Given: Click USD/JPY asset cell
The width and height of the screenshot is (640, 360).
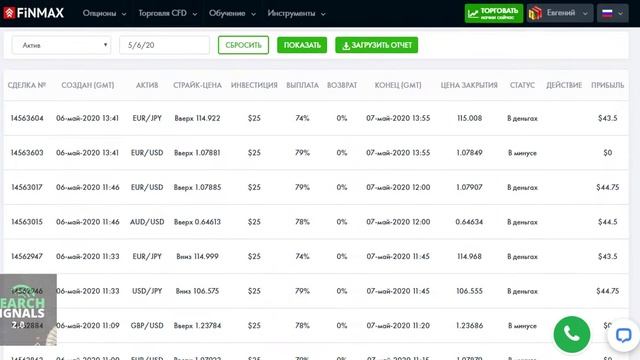Looking at the screenshot, I should click(x=147, y=291).
